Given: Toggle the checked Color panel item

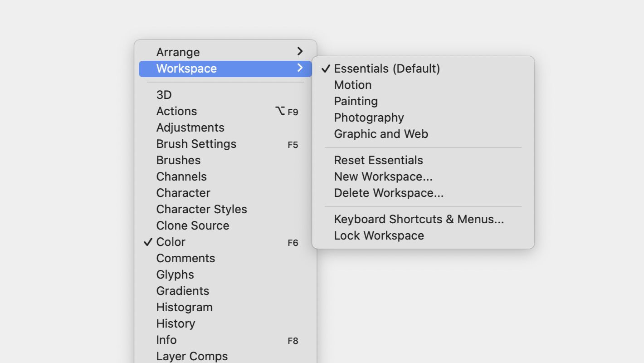Looking at the screenshot, I should [x=171, y=242].
